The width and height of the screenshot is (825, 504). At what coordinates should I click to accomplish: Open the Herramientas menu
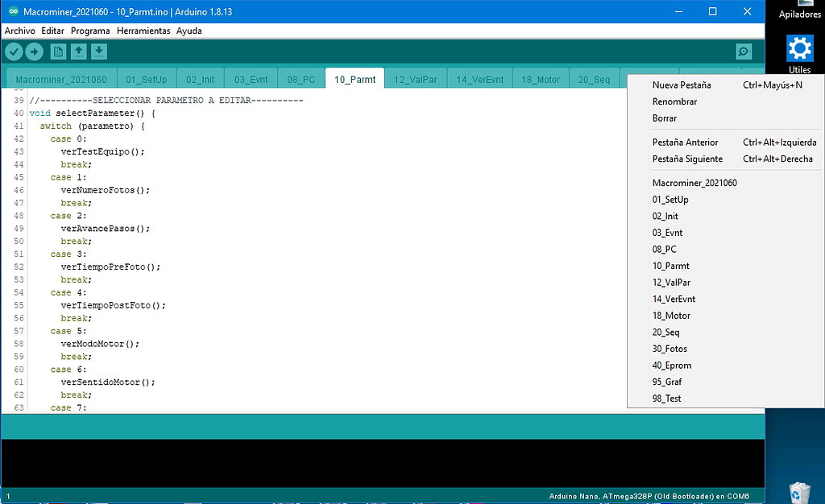(143, 31)
